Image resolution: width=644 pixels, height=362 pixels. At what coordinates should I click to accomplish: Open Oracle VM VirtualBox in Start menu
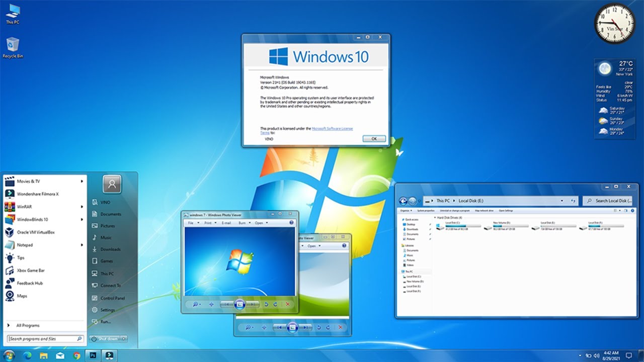pos(45,232)
